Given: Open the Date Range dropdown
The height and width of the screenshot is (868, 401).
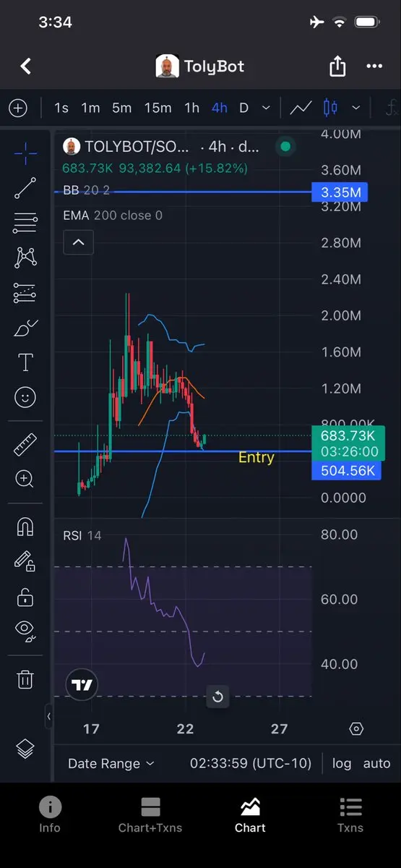Looking at the screenshot, I should [111, 763].
